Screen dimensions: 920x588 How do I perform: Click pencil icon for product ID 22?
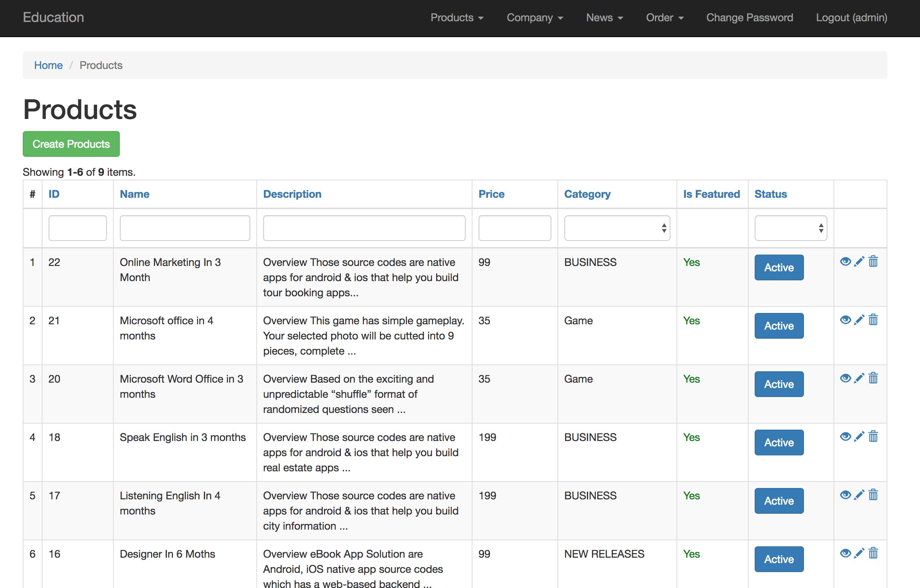(x=859, y=261)
